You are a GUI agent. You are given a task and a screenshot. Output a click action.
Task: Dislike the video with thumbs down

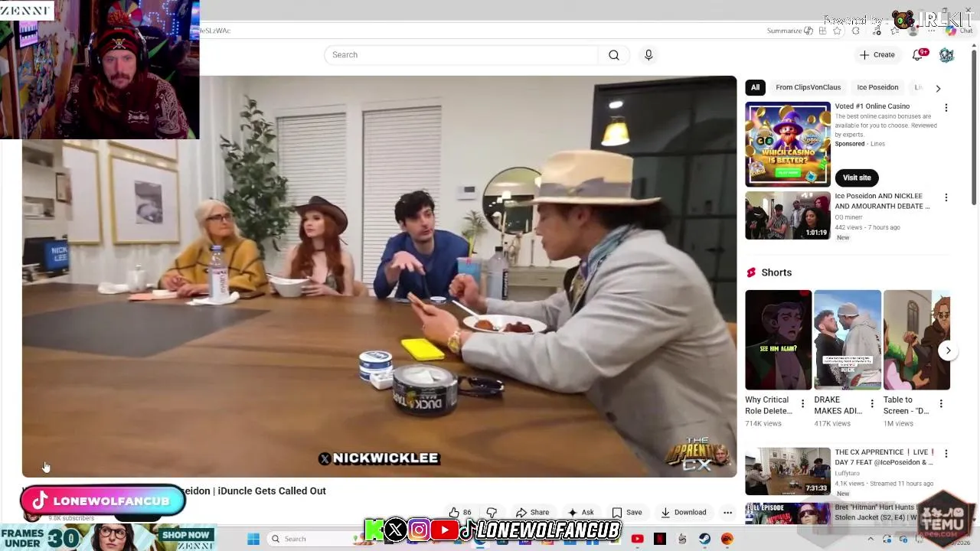(x=492, y=513)
